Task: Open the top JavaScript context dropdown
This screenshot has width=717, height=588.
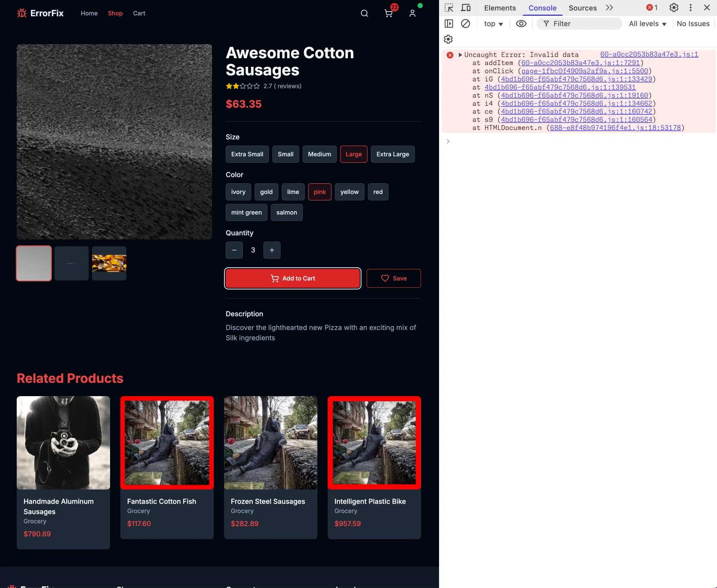Action: coord(493,24)
